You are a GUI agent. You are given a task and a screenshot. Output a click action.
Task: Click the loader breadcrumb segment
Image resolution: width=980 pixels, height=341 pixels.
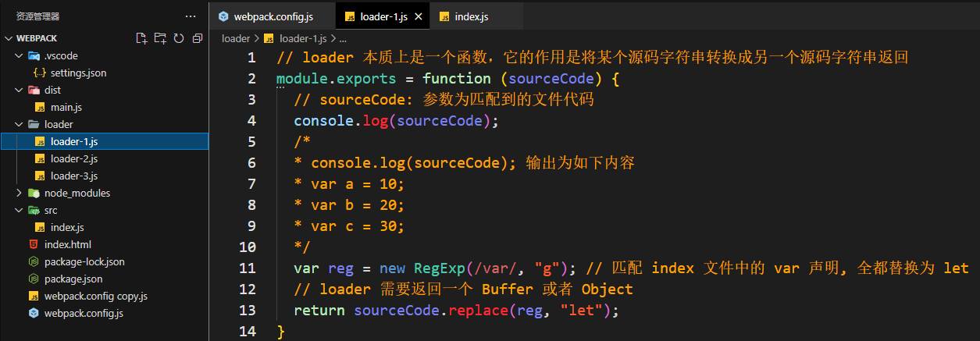(x=235, y=37)
